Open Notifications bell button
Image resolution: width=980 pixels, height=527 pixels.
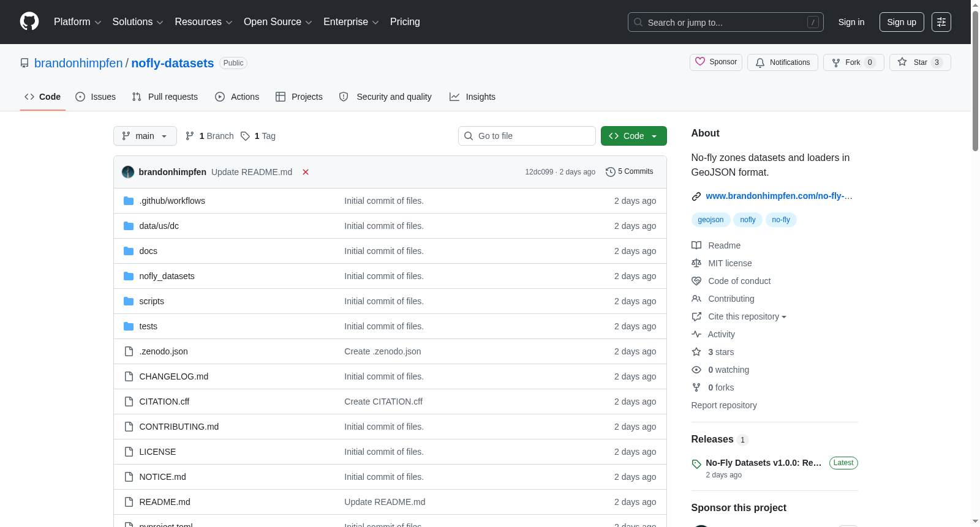pos(783,62)
